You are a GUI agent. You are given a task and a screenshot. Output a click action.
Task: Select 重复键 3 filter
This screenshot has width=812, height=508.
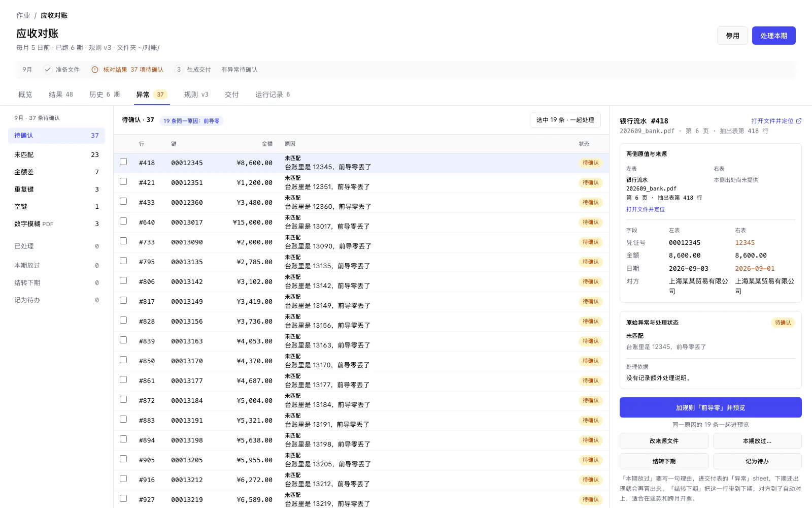point(57,189)
